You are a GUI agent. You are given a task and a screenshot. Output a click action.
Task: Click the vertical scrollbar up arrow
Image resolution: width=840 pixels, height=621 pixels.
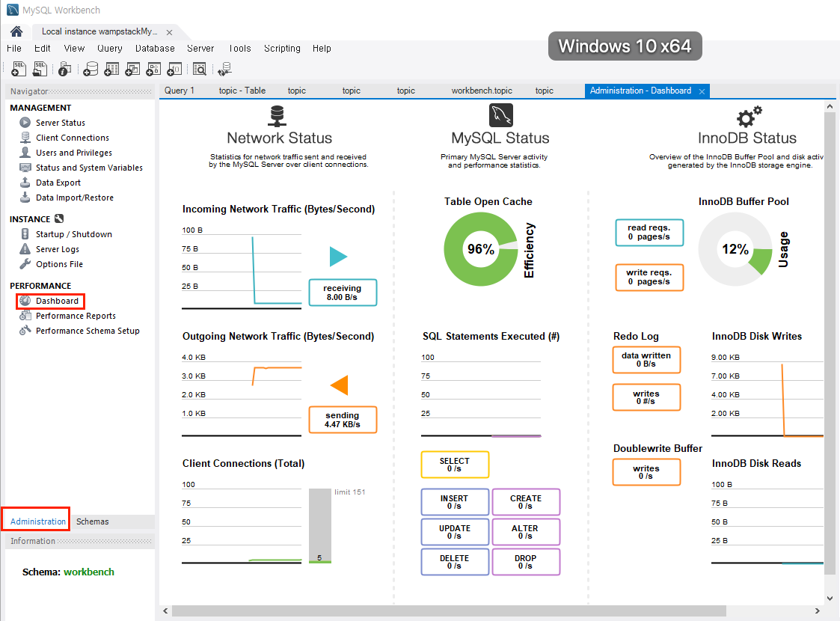click(x=830, y=106)
